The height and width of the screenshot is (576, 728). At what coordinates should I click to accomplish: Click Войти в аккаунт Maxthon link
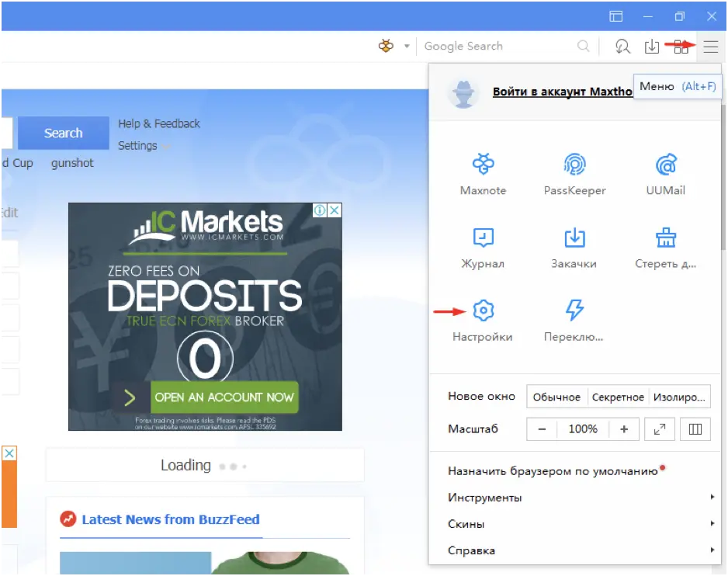tap(560, 92)
